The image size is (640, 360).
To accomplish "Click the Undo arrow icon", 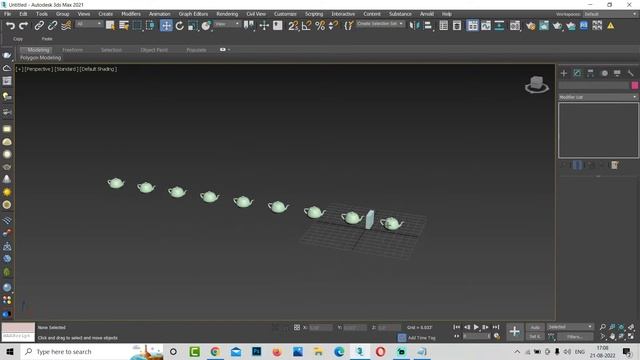I will [10, 26].
